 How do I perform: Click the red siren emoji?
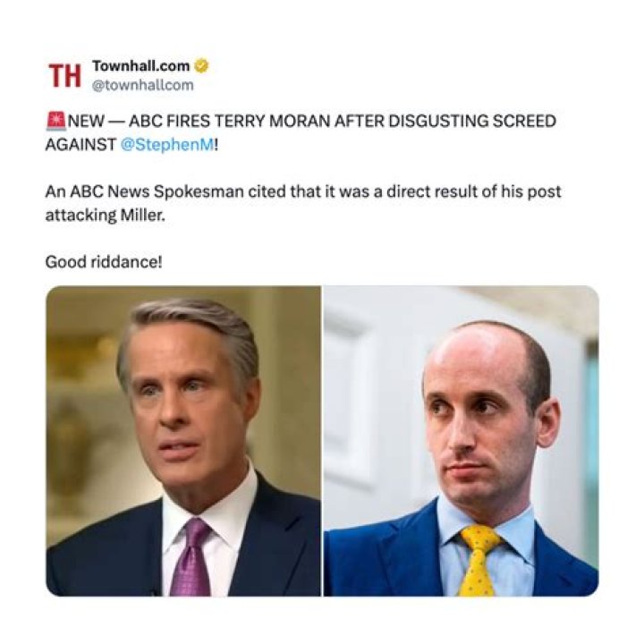[x=55, y=121]
